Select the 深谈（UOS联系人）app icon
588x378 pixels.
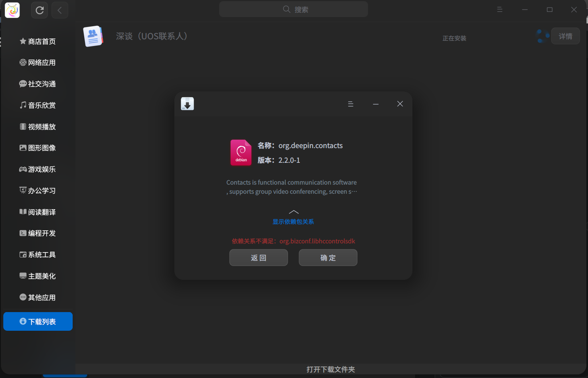click(93, 36)
